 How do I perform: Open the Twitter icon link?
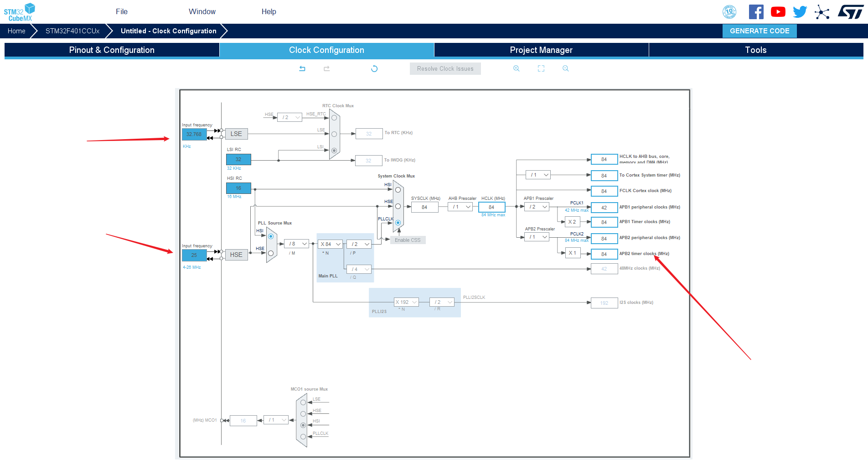(800, 12)
